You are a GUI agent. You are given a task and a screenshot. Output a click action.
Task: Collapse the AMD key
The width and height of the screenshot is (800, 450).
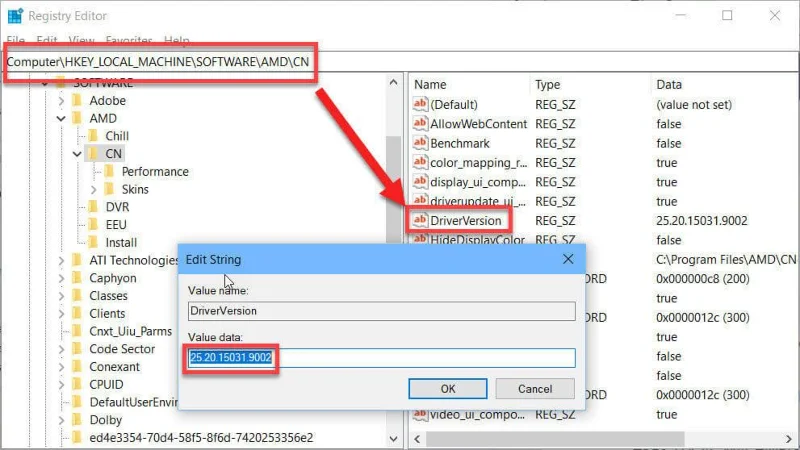coord(61,118)
